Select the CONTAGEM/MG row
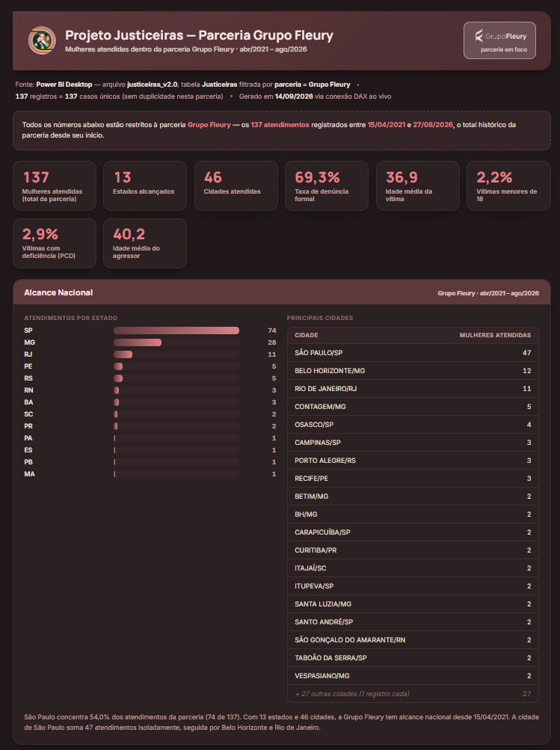560x750 pixels. [413, 407]
